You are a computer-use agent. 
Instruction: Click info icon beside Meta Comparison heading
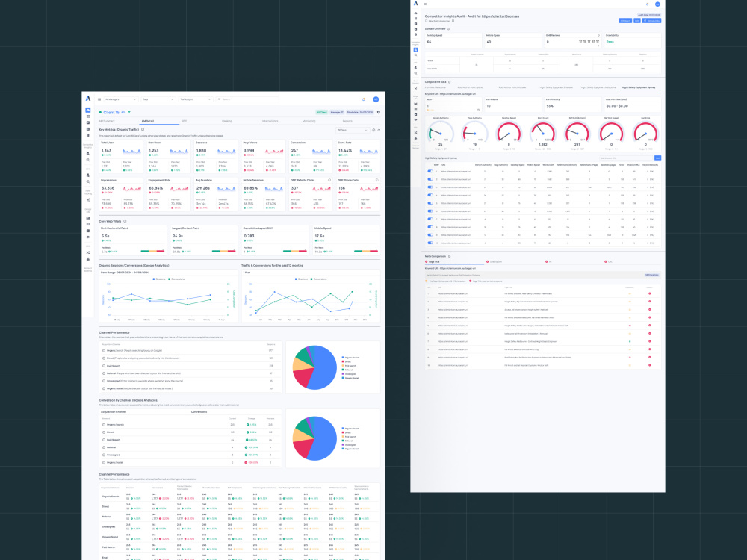tap(449, 256)
